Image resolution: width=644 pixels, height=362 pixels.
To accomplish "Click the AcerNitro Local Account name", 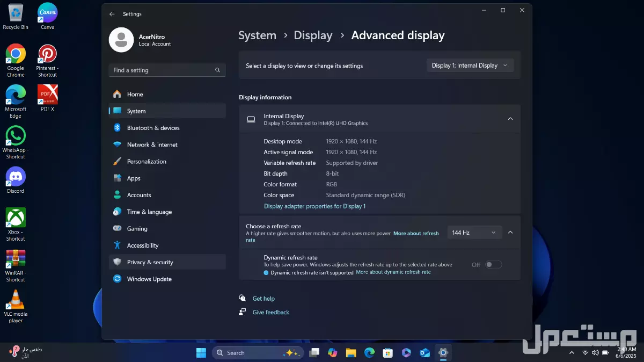I will point(155,40).
